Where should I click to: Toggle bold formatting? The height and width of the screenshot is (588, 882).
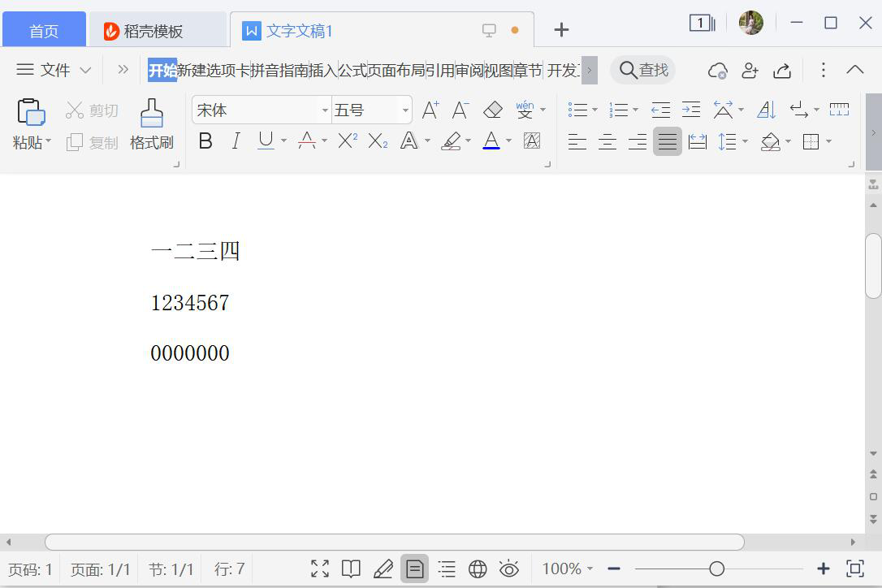(205, 141)
